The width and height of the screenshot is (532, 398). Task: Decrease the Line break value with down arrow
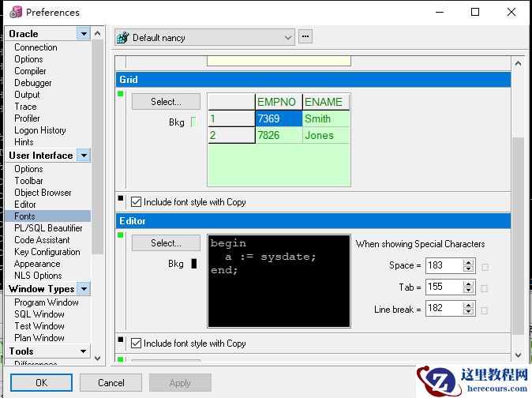point(469,312)
